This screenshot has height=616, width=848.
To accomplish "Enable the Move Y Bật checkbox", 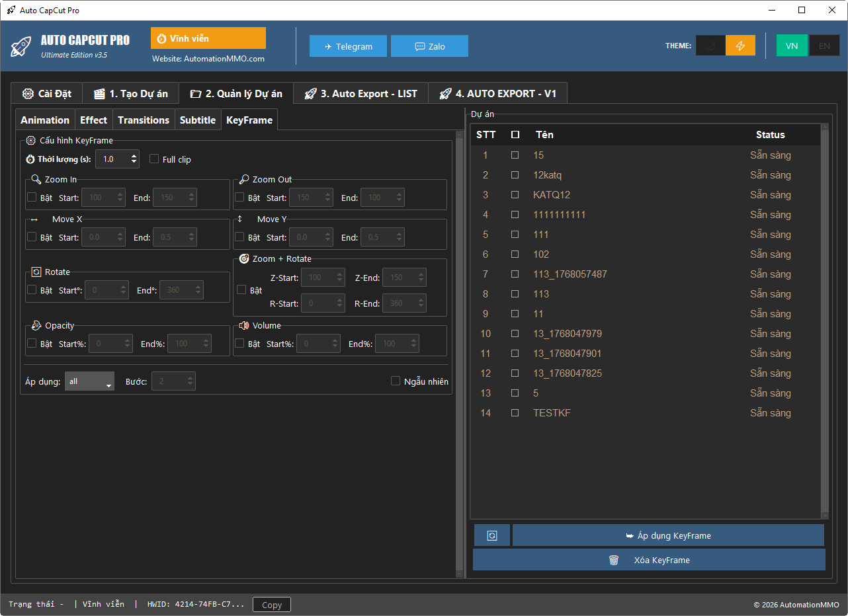I will [x=239, y=237].
